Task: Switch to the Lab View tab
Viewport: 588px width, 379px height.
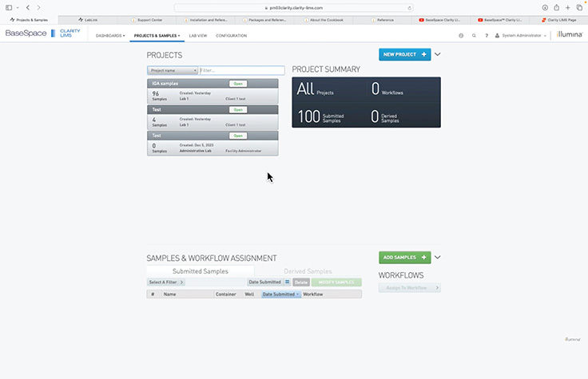Action: point(198,36)
